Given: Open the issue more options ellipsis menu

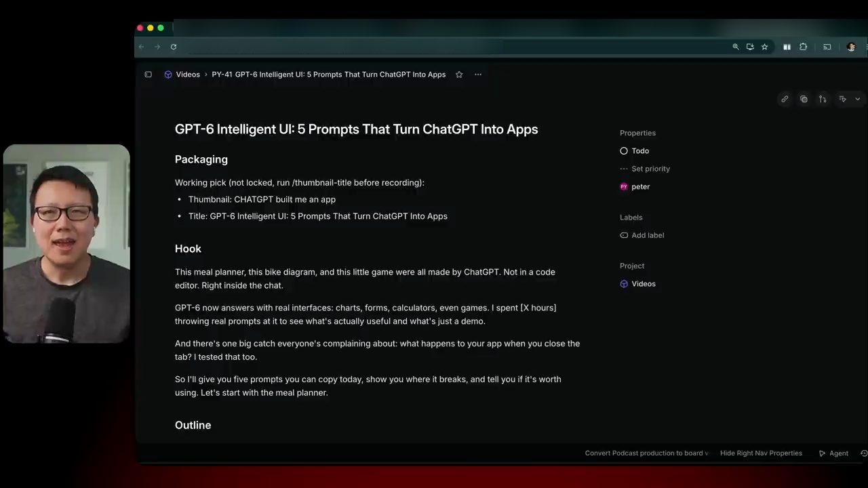Looking at the screenshot, I should [478, 75].
